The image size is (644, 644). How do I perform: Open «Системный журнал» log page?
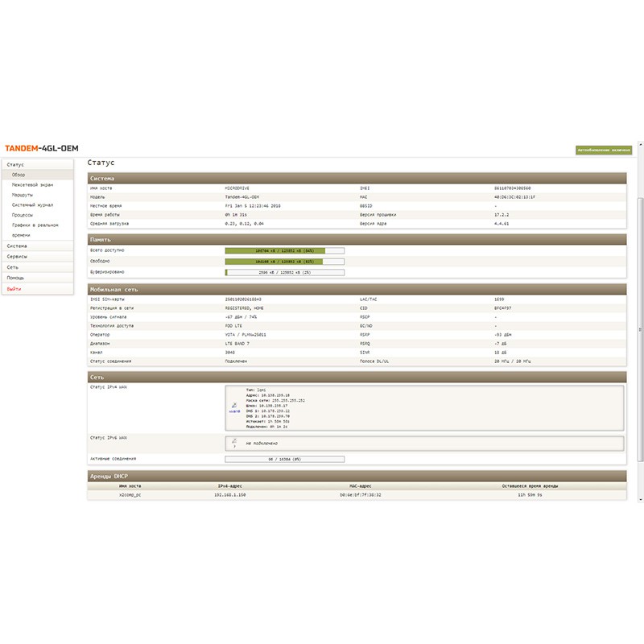coord(31,204)
